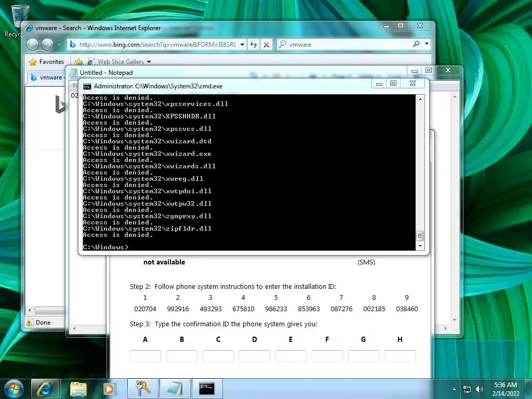Click IE title bar icon
Image resolution: width=532 pixels, height=399 pixels.
click(29, 28)
